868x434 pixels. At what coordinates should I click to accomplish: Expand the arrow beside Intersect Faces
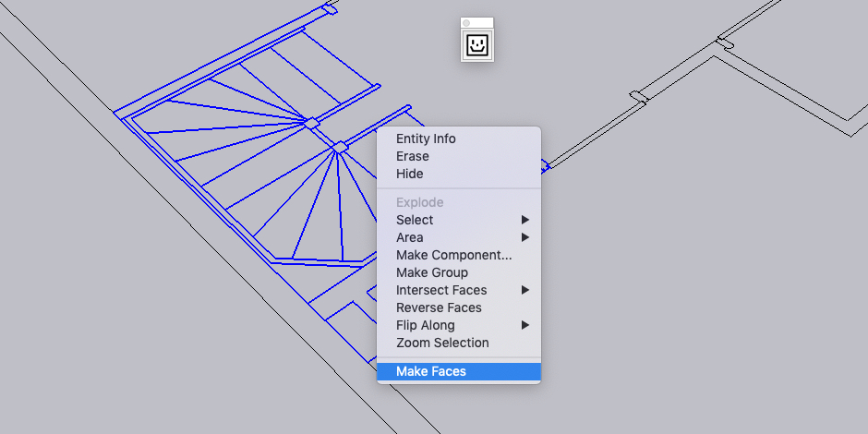(x=525, y=290)
